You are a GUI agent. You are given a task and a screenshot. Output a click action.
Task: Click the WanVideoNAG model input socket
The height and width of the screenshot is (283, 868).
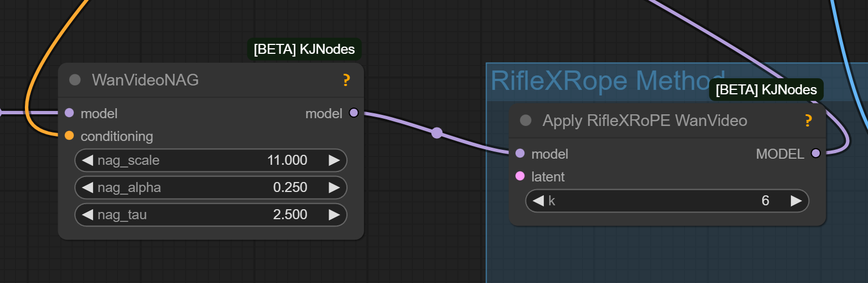69,113
